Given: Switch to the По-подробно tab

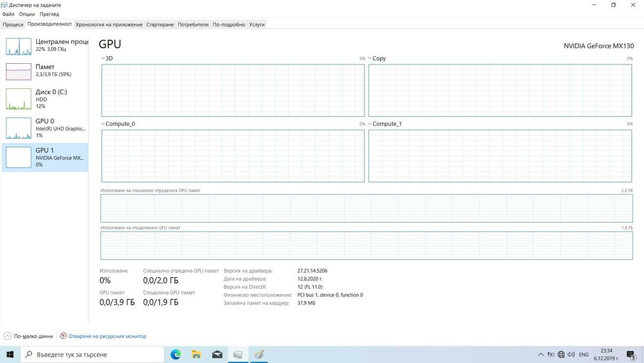Looking at the screenshot, I should [229, 25].
